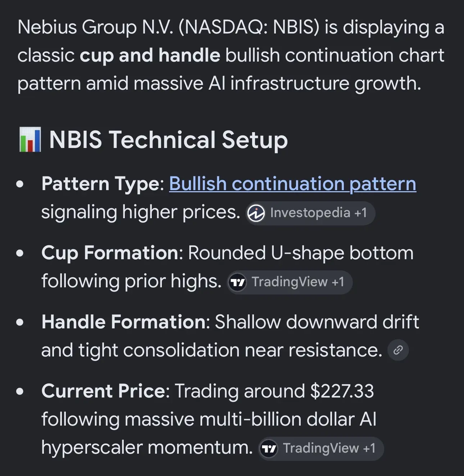The image size is (464, 476).
Task: Expand +1 sources in Cup Formation chip
Action: pyautogui.click(x=338, y=282)
